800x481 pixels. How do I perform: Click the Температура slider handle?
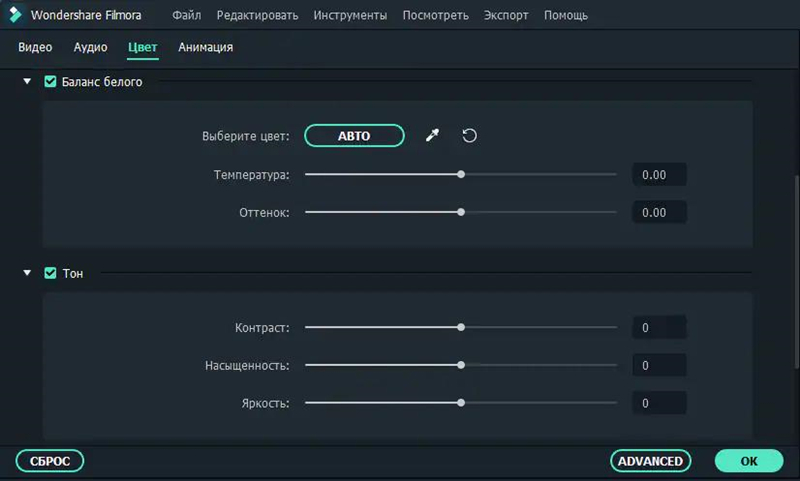coord(461,174)
